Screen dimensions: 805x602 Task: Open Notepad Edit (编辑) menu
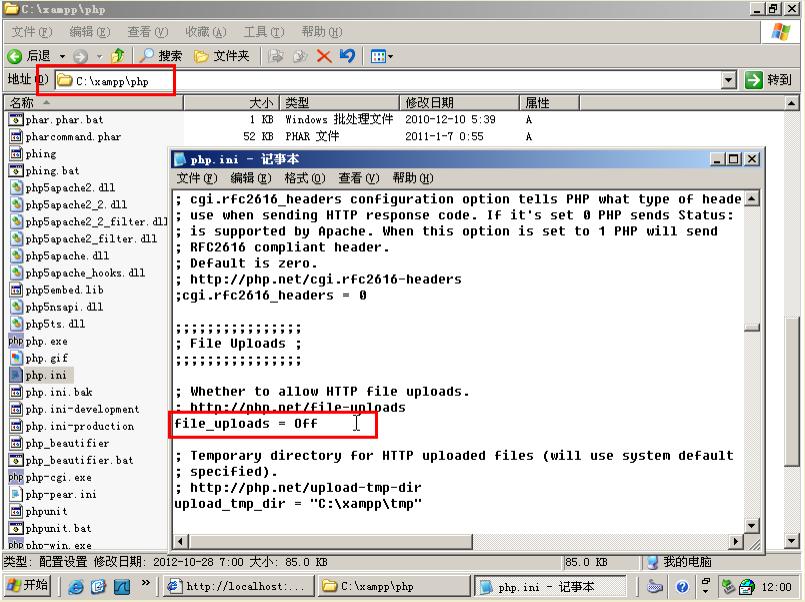[251, 178]
